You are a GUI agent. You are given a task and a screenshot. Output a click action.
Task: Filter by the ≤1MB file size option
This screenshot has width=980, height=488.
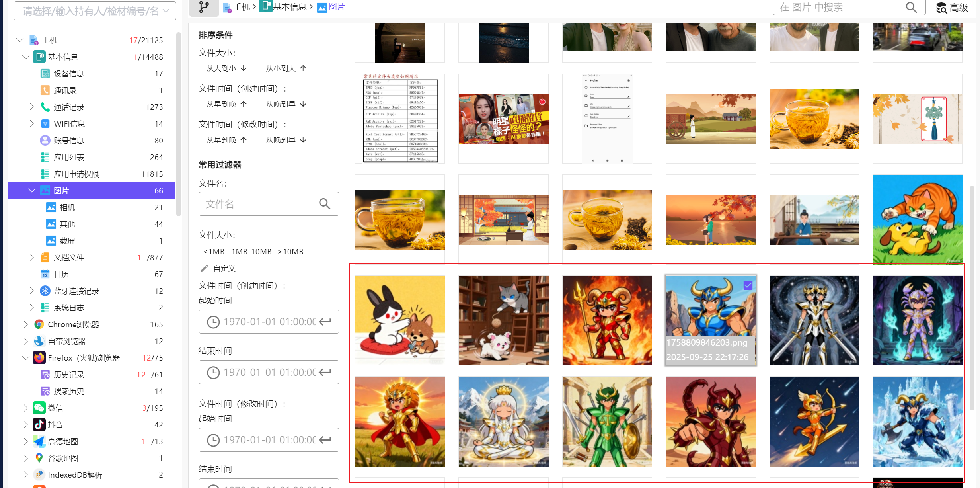click(x=214, y=252)
